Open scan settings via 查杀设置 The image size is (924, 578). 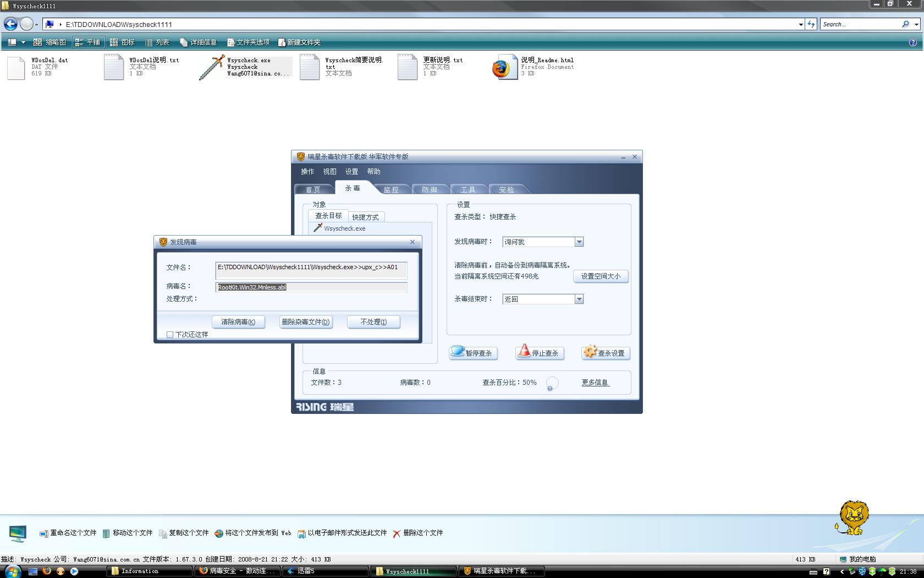[606, 353]
